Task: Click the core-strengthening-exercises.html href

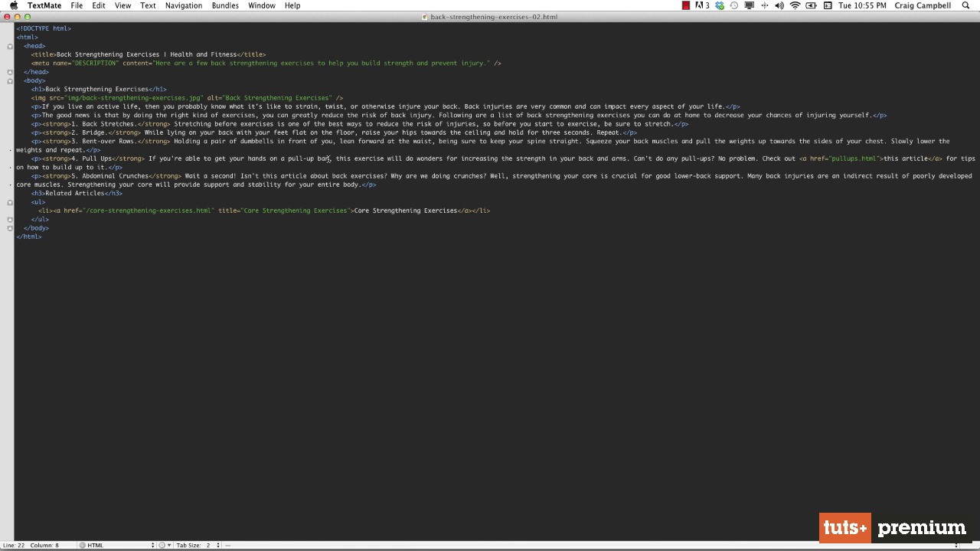Action: coord(148,210)
